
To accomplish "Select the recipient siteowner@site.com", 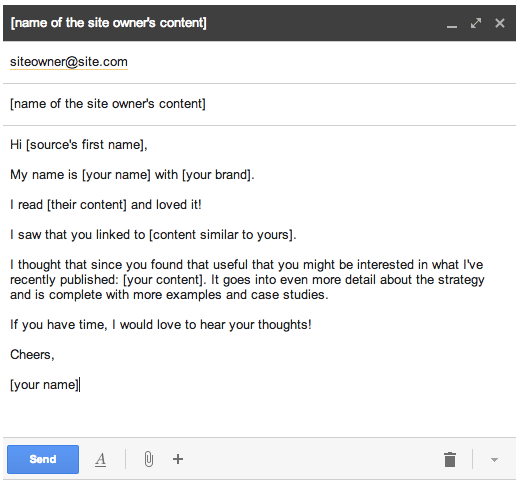I will pyautogui.click(x=69, y=62).
